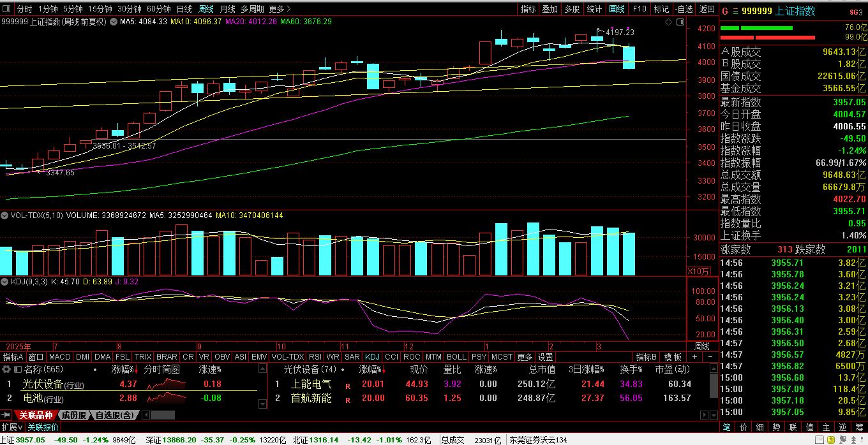Switch to the 日线 daily chart tab
Viewport: 868px width, 445px height.
[184, 9]
